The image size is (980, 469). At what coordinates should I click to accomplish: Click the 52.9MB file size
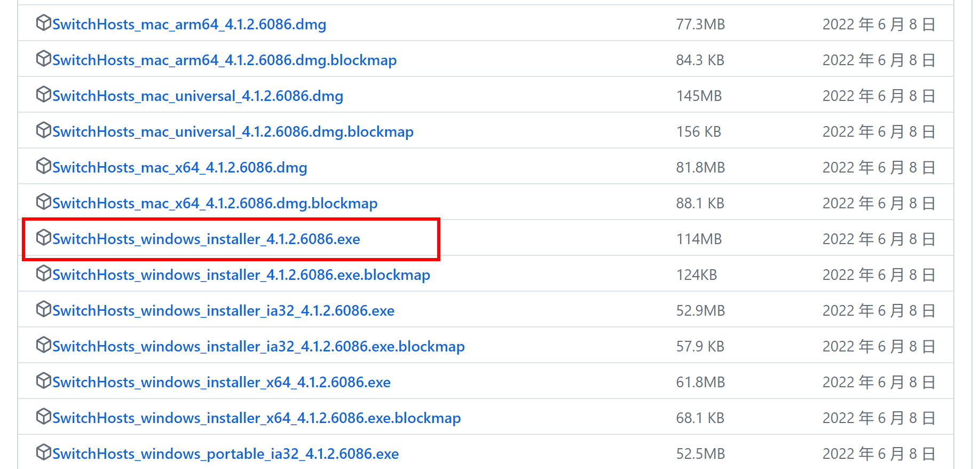[x=700, y=311]
